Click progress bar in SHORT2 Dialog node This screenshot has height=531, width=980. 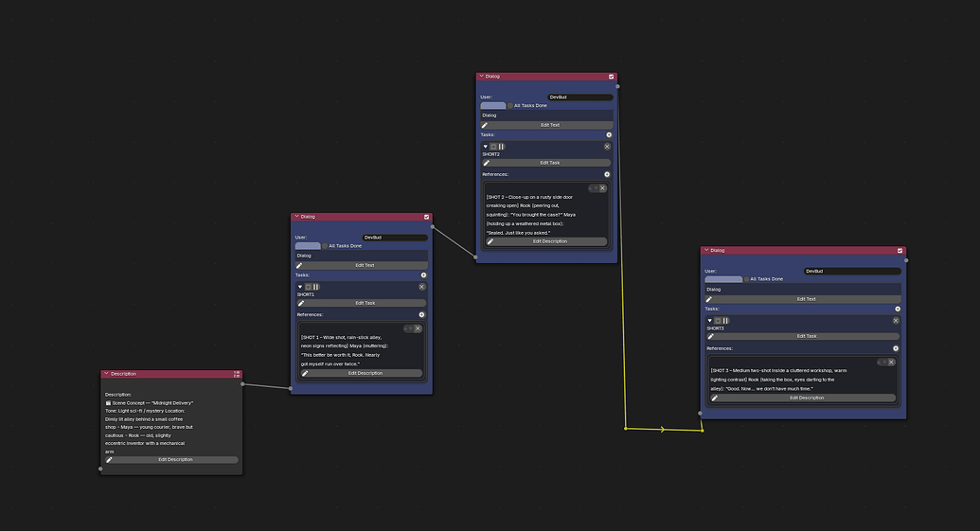coord(493,106)
